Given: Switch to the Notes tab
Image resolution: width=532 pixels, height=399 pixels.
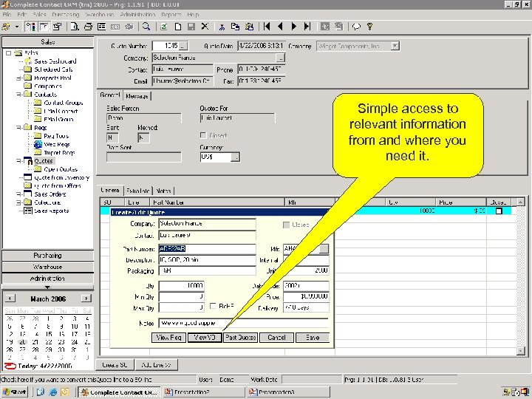Looking at the screenshot, I should [163, 191].
